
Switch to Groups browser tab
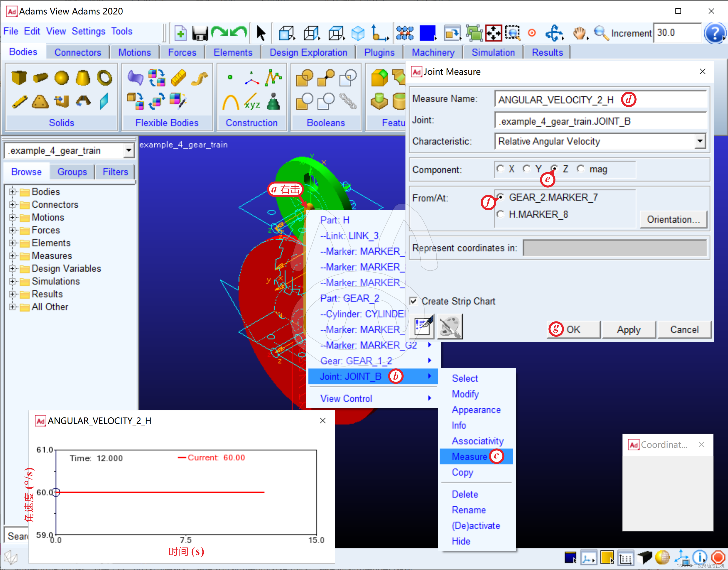[x=72, y=172]
